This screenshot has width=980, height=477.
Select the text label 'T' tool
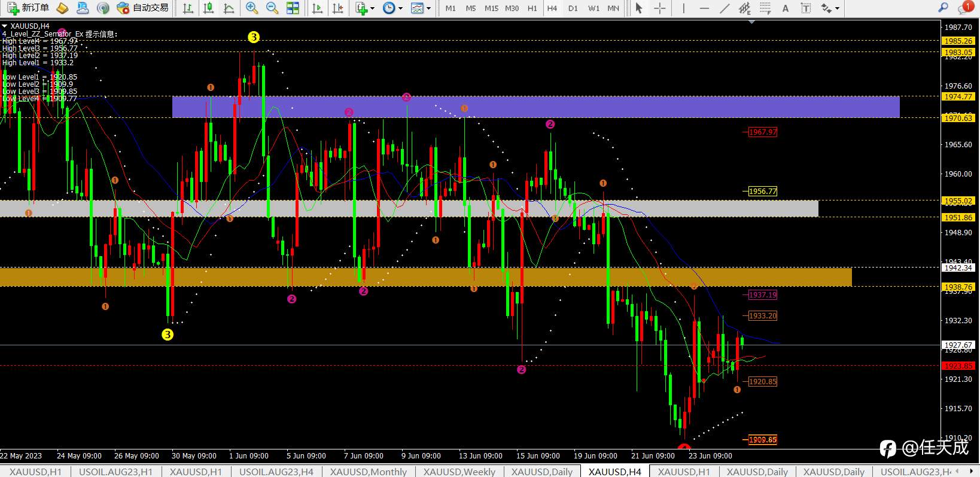(806, 8)
